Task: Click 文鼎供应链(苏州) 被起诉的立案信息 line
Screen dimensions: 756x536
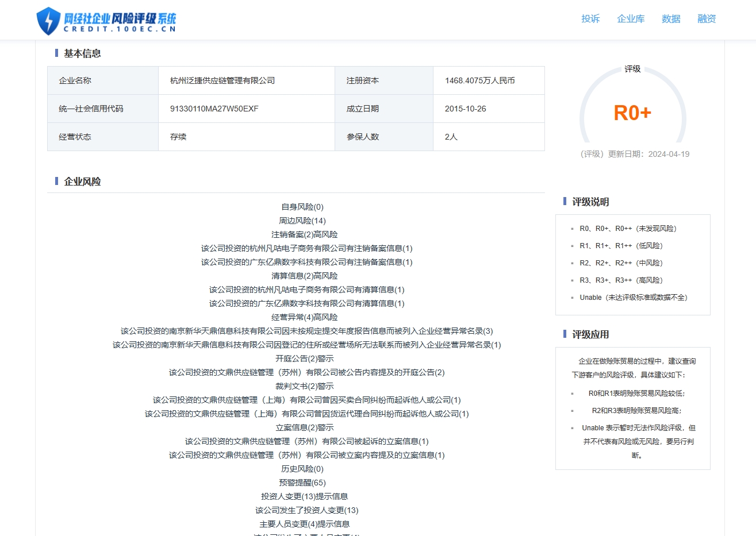Action: pyautogui.click(x=307, y=441)
